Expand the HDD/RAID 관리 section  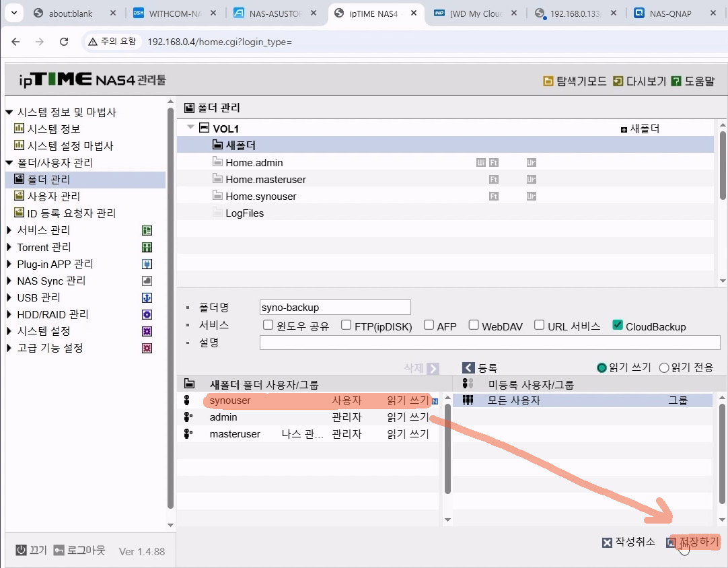(9, 314)
